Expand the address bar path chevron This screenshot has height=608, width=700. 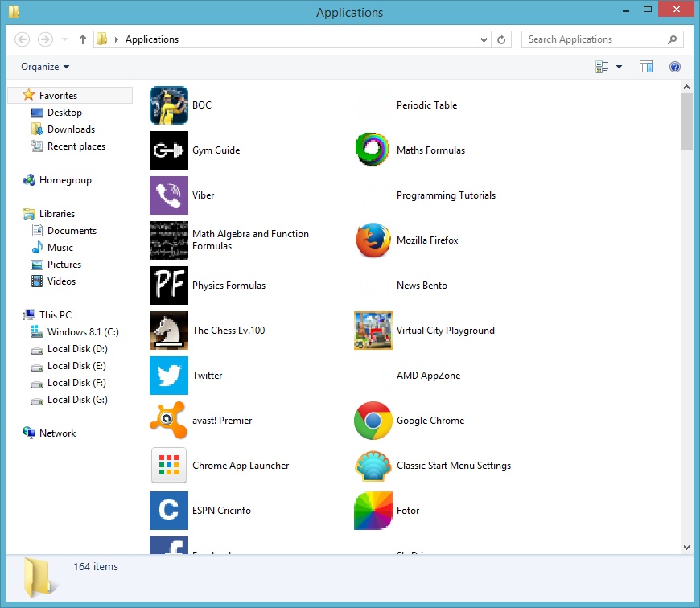tap(116, 39)
